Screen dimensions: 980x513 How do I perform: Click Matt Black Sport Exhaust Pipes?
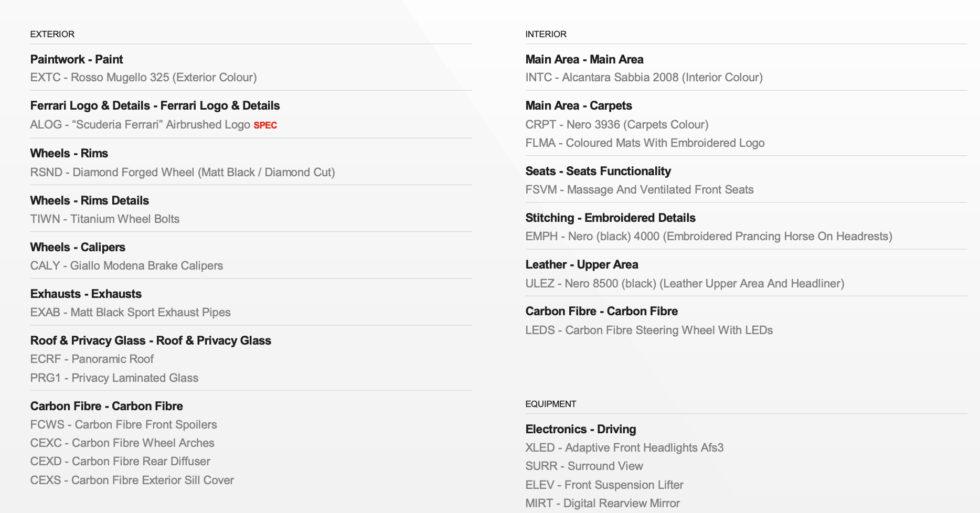tap(131, 313)
